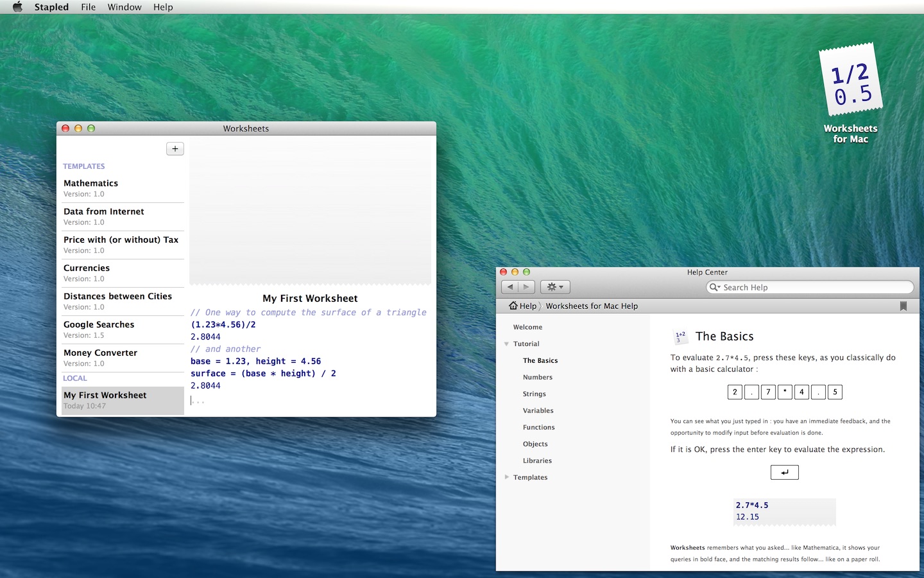The image size is (924, 578).
Task: Open the Welcome help page
Action: click(527, 327)
